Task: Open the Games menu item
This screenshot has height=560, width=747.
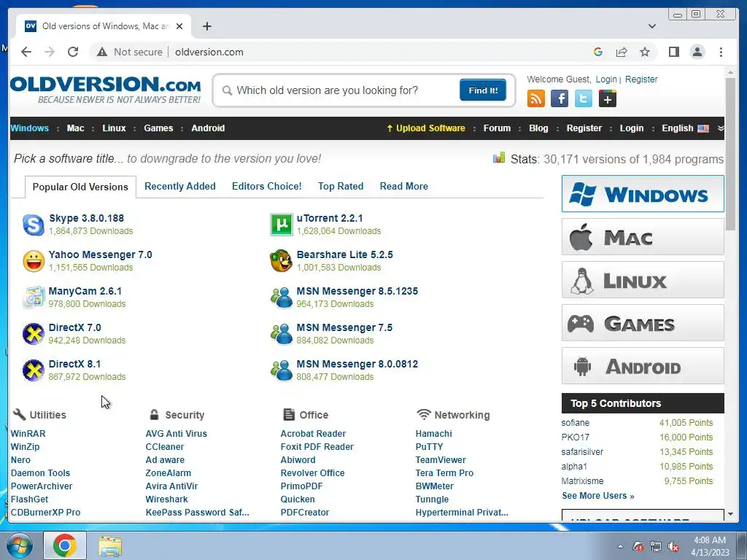Action: point(158,128)
